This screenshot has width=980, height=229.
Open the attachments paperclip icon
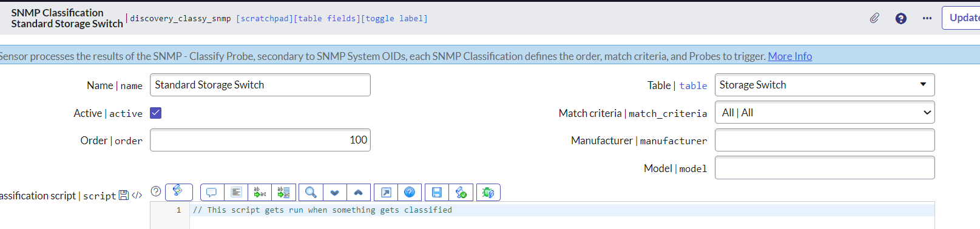tap(874, 18)
